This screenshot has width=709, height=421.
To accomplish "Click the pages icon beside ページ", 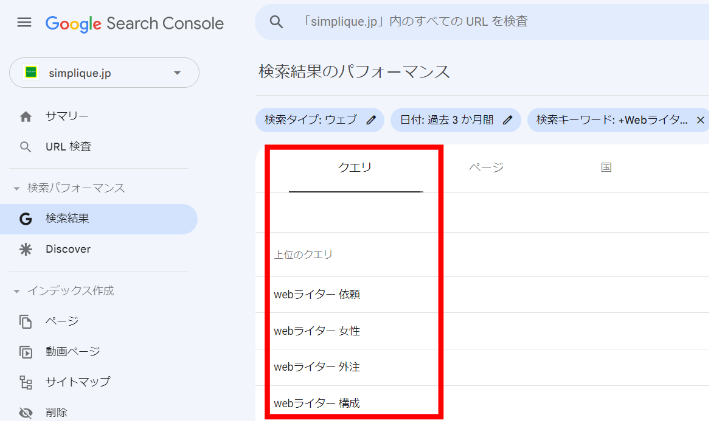I will coord(26,322).
